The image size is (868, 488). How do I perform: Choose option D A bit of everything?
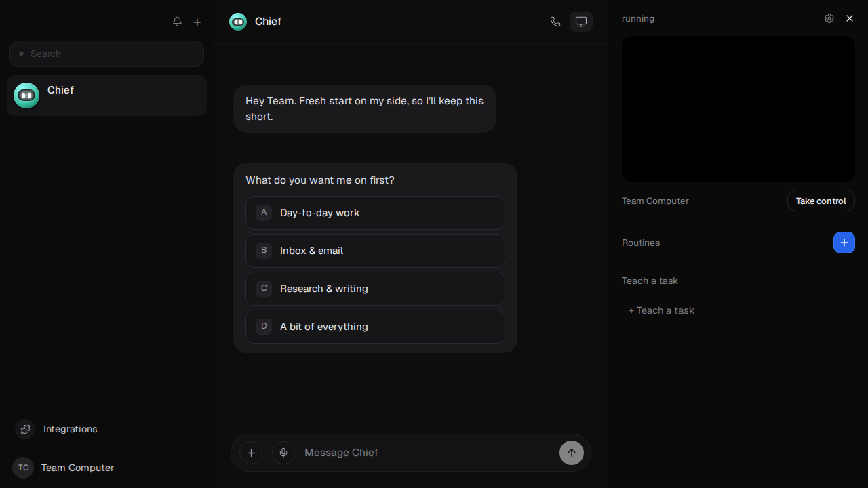point(375,327)
